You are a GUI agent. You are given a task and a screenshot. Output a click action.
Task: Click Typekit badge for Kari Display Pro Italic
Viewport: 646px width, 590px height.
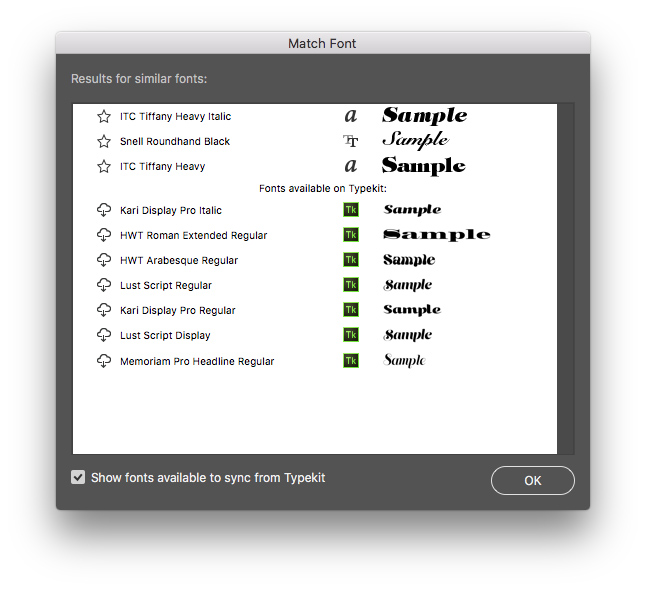pos(351,210)
